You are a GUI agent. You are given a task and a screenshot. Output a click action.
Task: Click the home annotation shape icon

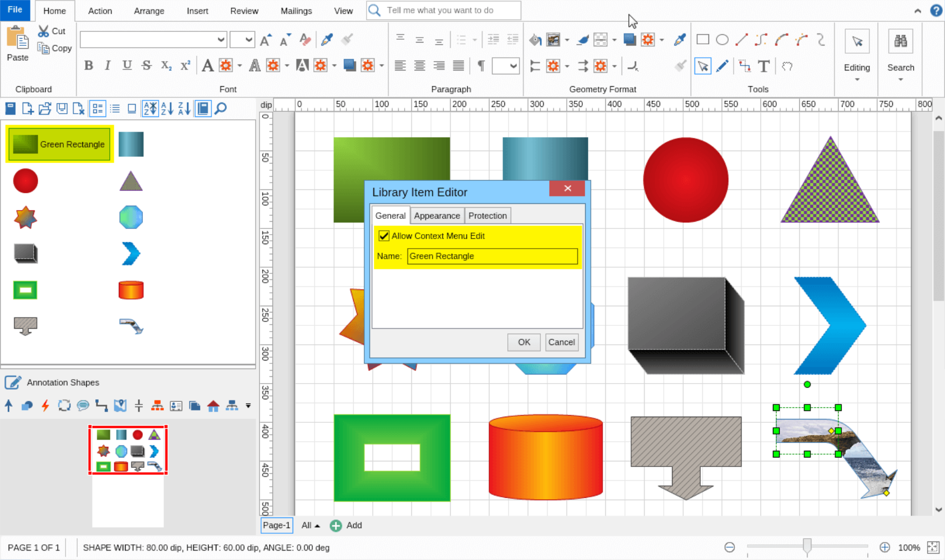(213, 405)
